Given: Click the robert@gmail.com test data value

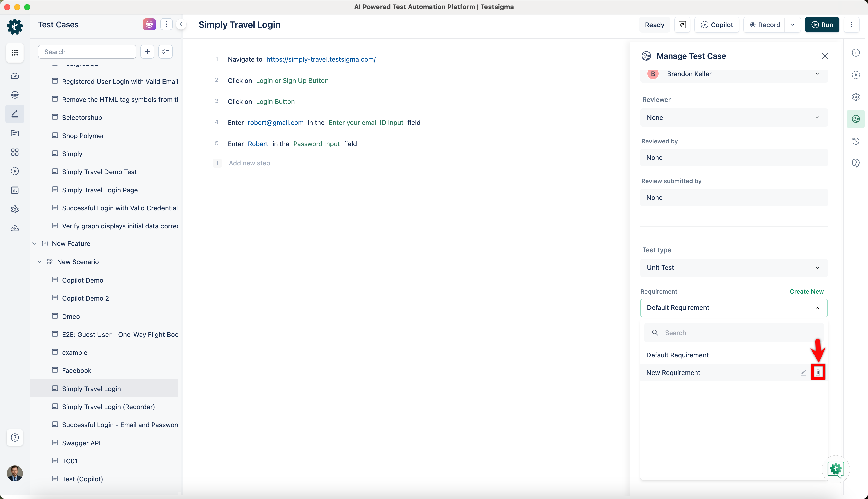Looking at the screenshot, I should point(276,123).
